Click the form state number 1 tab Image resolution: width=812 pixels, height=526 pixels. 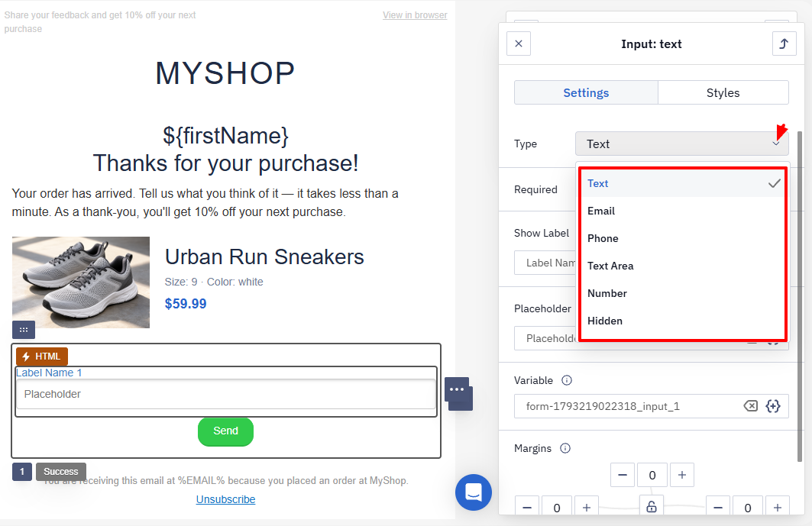[22, 472]
